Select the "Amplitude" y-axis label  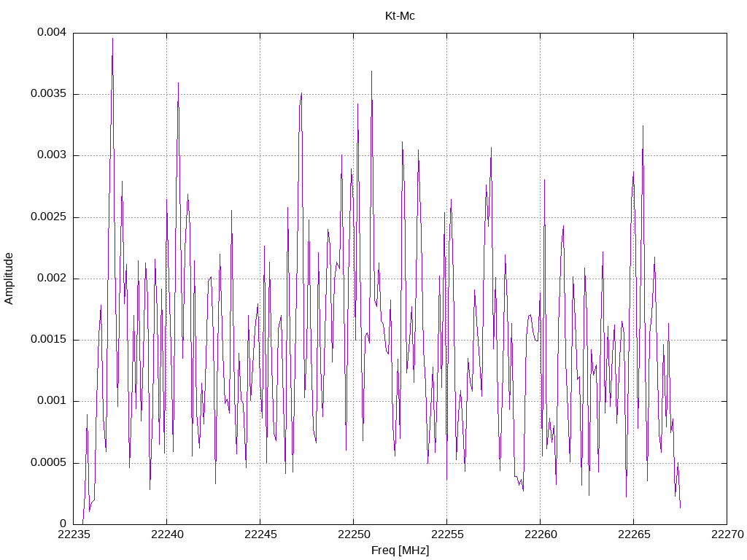click(x=9, y=279)
